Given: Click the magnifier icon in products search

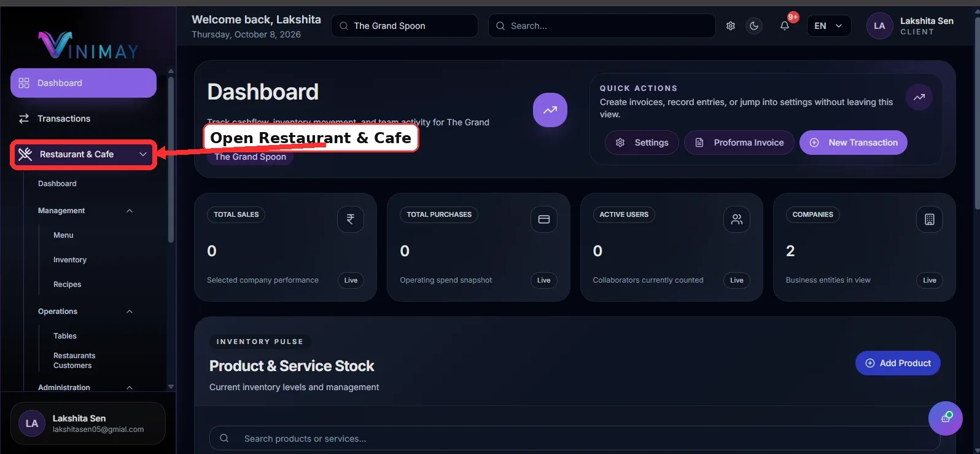Looking at the screenshot, I should click(x=224, y=438).
